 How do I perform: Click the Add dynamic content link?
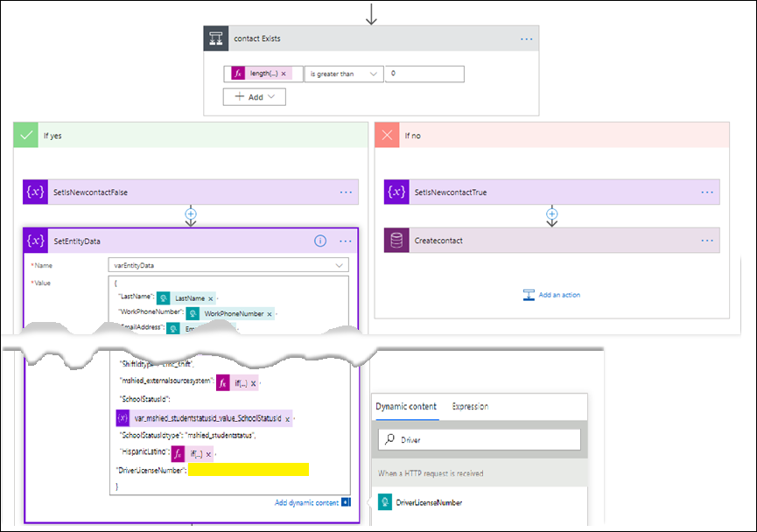pyautogui.click(x=306, y=503)
